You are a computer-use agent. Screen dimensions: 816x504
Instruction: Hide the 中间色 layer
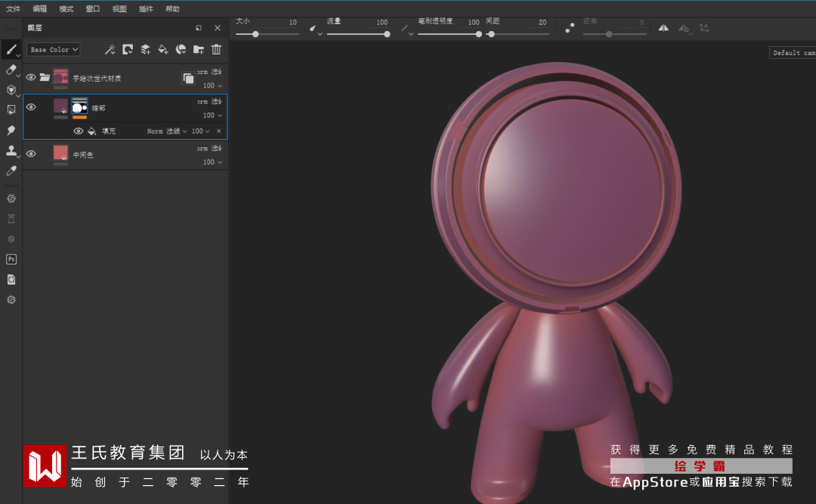31,153
